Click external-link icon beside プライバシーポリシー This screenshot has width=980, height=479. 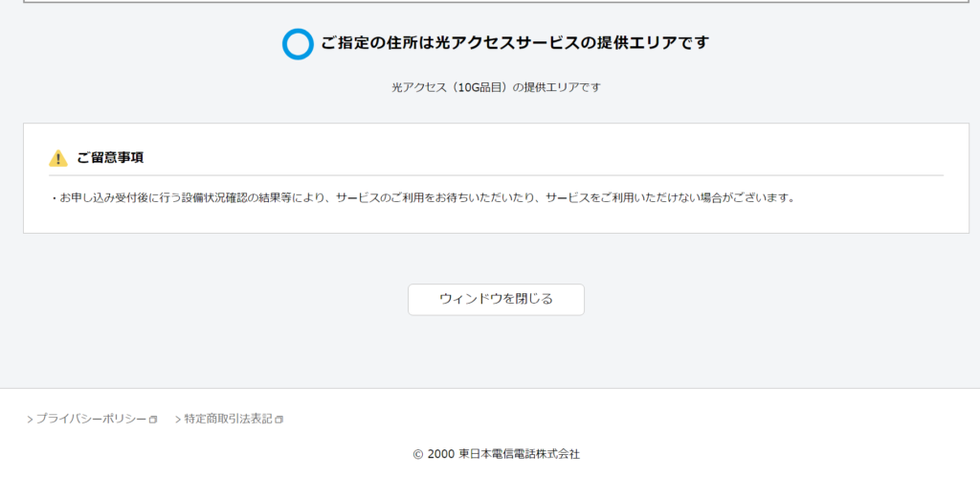153,420
